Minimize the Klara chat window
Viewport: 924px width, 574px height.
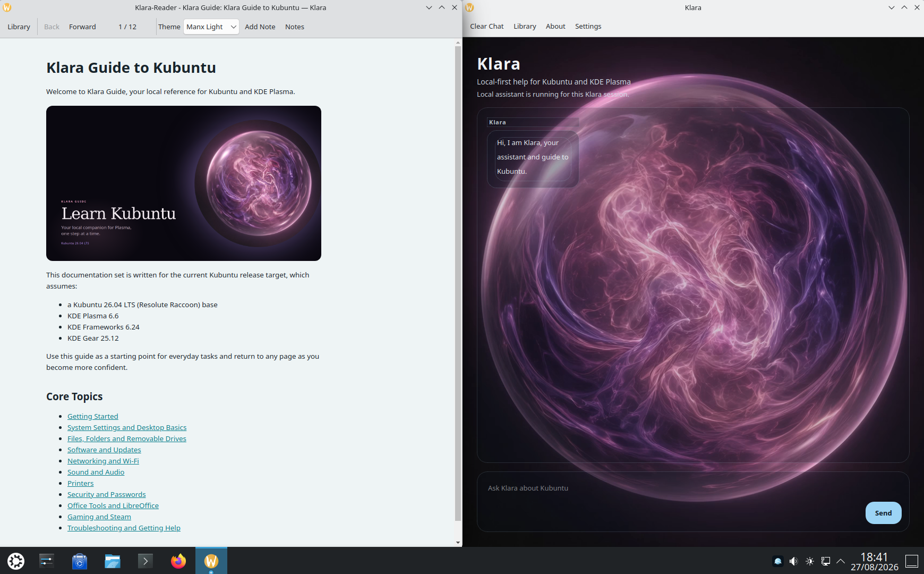pyautogui.click(x=892, y=7)
